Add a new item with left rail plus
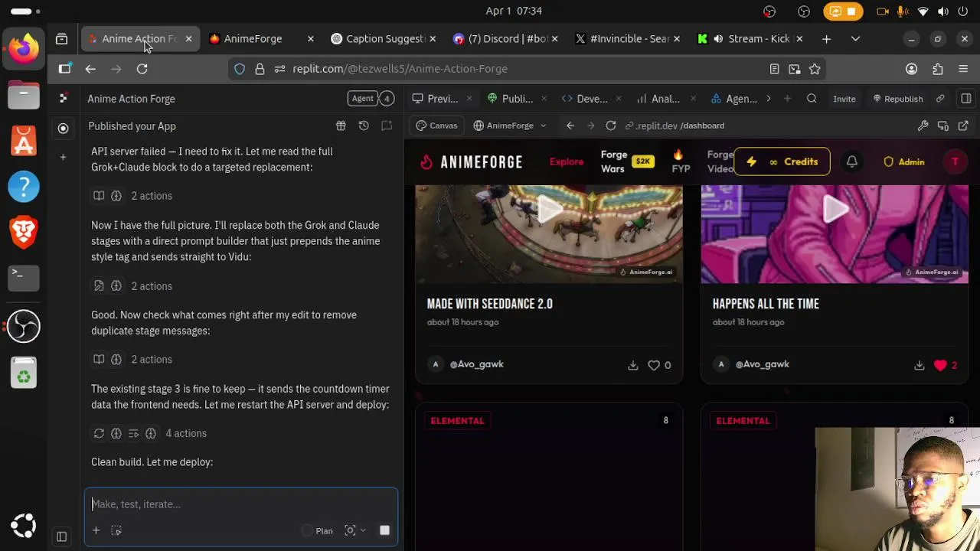This screenshot has width=980, height=551. tap(63, 157)
